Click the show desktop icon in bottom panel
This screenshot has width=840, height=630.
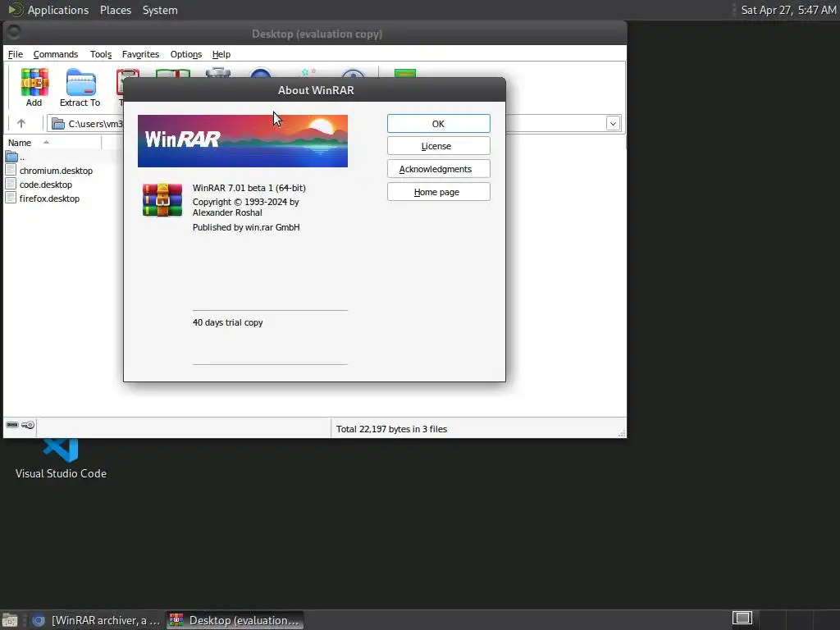[10, 620]
